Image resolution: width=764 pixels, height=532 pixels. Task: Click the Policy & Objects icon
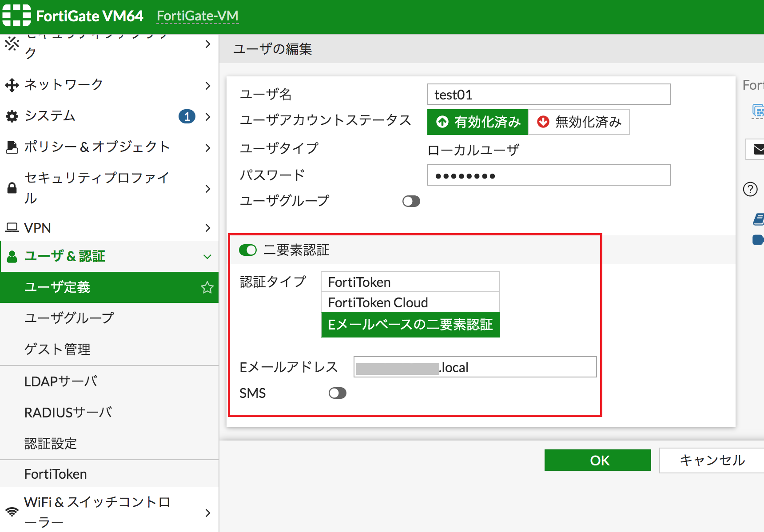coord(12,147)
